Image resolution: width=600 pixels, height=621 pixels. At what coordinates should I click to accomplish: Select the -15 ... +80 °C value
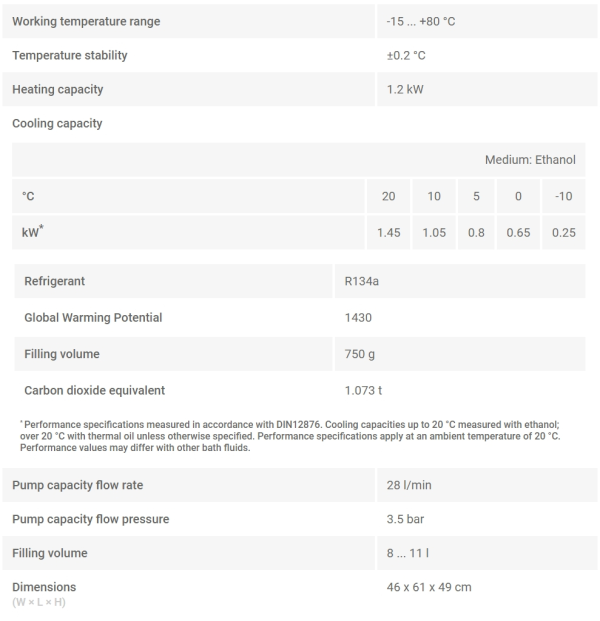click(x=421, y=22)
